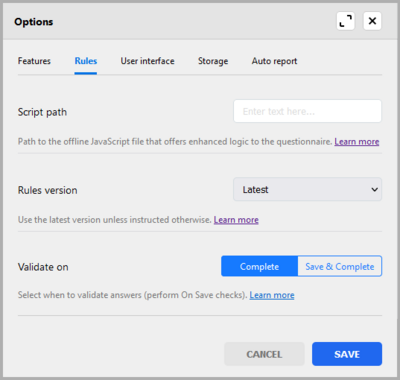The height and width of the screenshot is (380, 400).
Task: Click the 'Path to the offline JavaScript file' description
Action: 175,142
